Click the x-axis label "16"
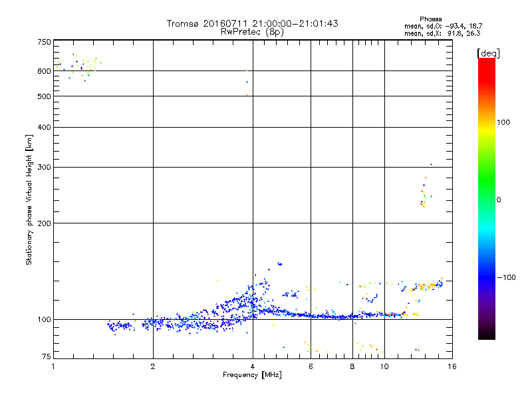 coord(452,366)
